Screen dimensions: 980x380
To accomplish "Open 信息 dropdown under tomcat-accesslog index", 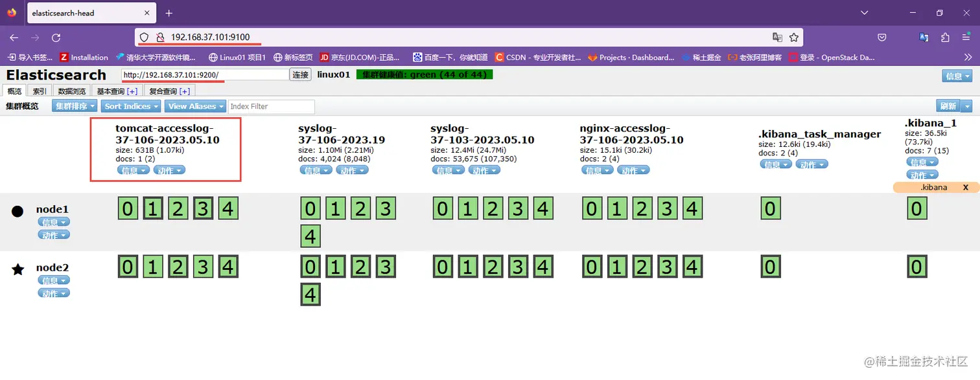I will [x=134, y=170].
